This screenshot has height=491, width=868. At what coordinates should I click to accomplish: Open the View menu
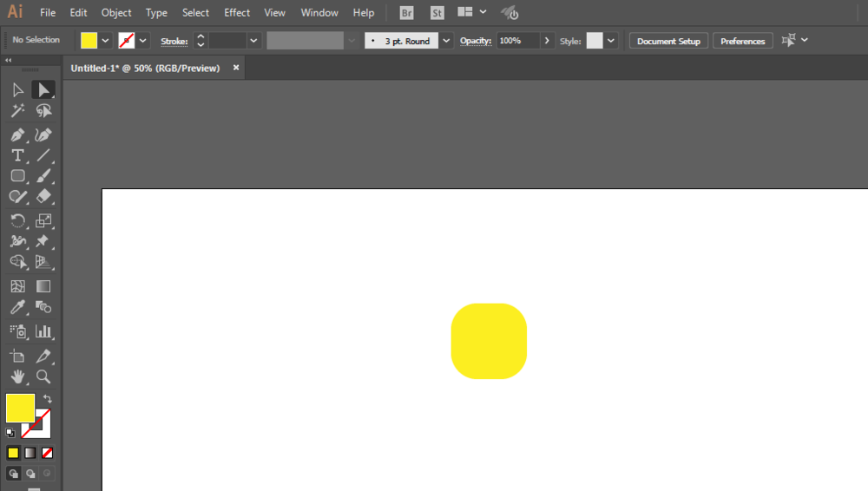click(274, 13)
